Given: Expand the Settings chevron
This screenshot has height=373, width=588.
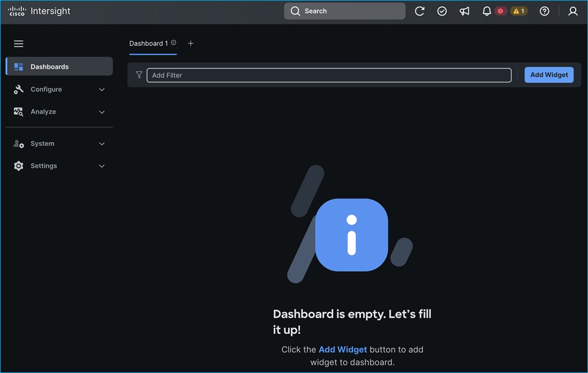Looking at the screenshot, I should point(102,166).
